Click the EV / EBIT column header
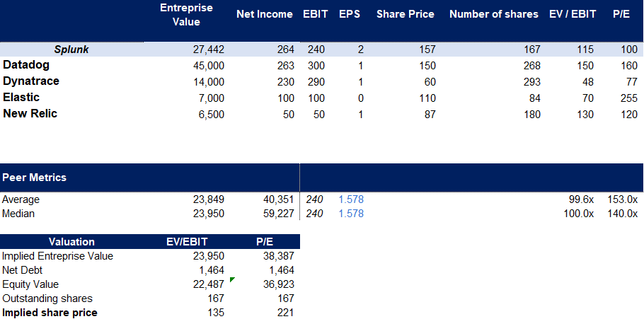This screenshot has width=644, height=319. [x=572, y=14]
